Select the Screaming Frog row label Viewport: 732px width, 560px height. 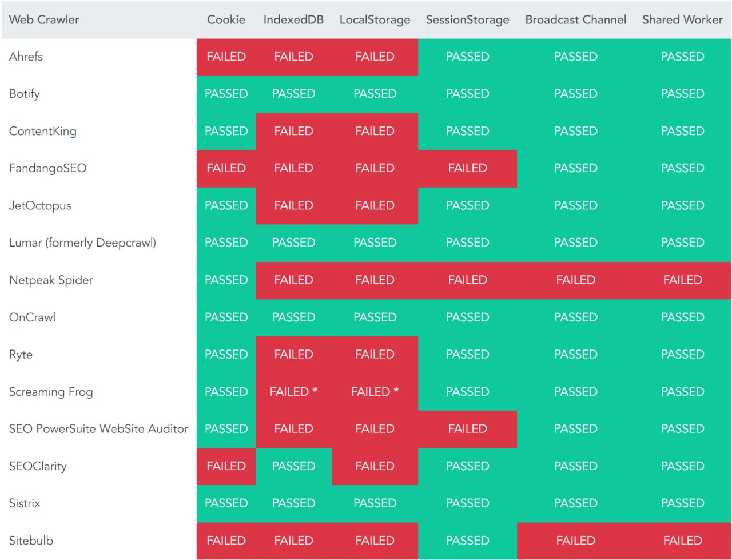[x=51, y=391]
